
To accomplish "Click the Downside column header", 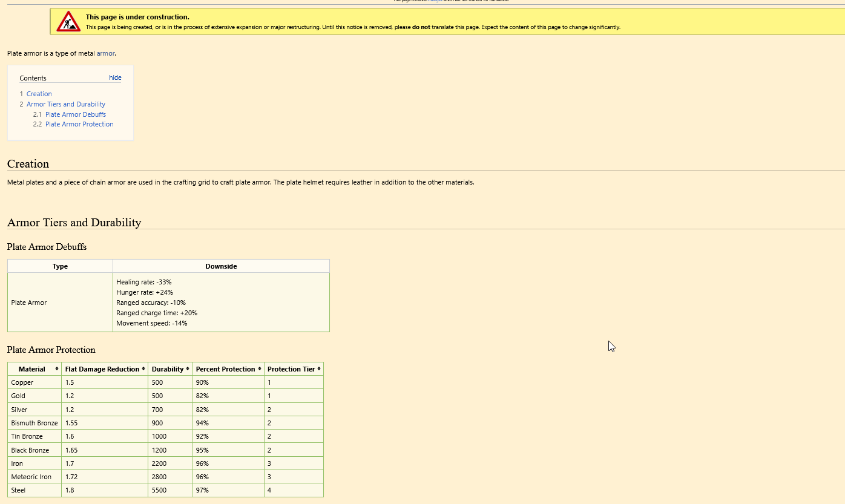I will coord(221,266).
